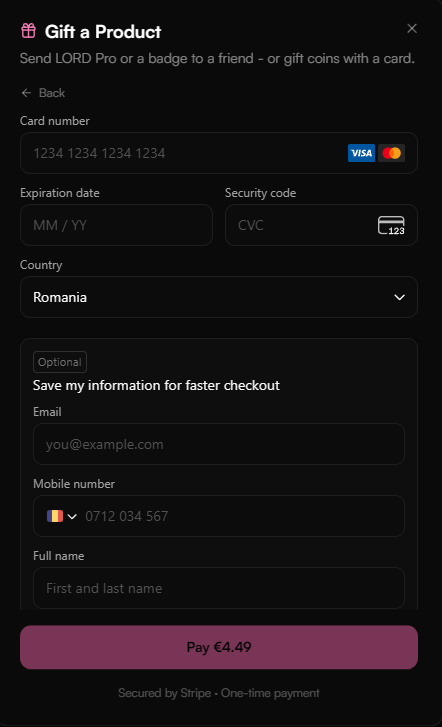
Task: Open the phone country code chevron
Action: [x=72, y=517]
